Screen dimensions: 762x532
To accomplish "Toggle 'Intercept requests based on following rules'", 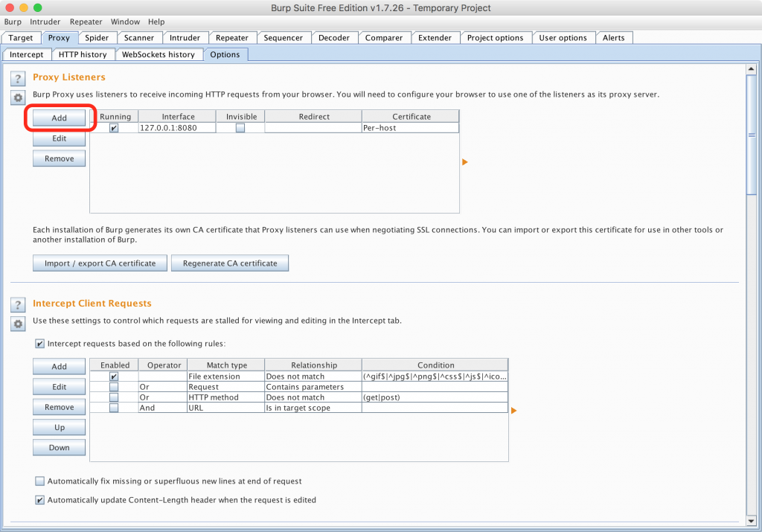I will click(39, 344).
